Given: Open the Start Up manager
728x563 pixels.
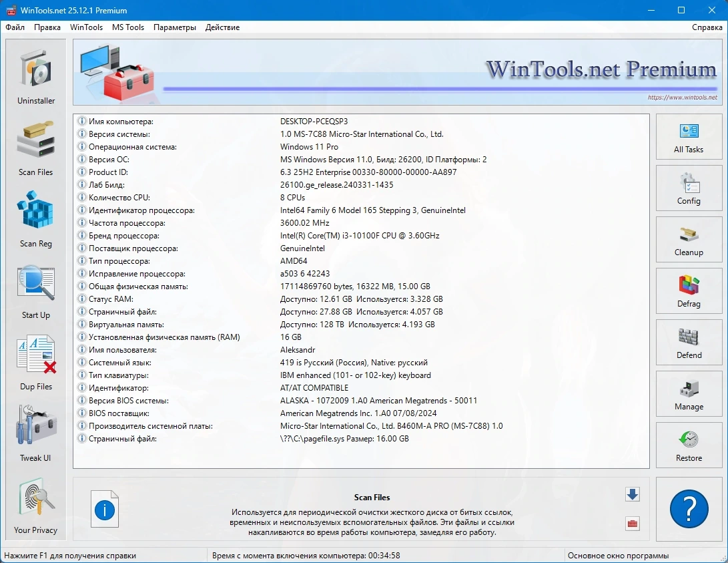Looking at the screenshot, I should 36,291.
